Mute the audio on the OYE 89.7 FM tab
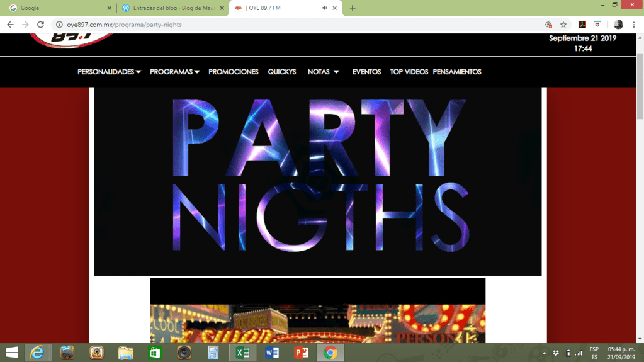 (x=324, y=8)
